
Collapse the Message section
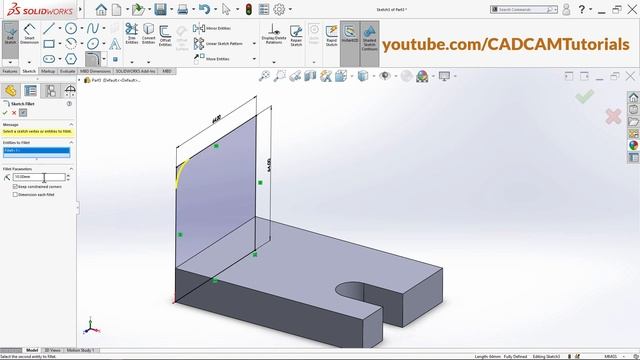click(x=71, y=124)
